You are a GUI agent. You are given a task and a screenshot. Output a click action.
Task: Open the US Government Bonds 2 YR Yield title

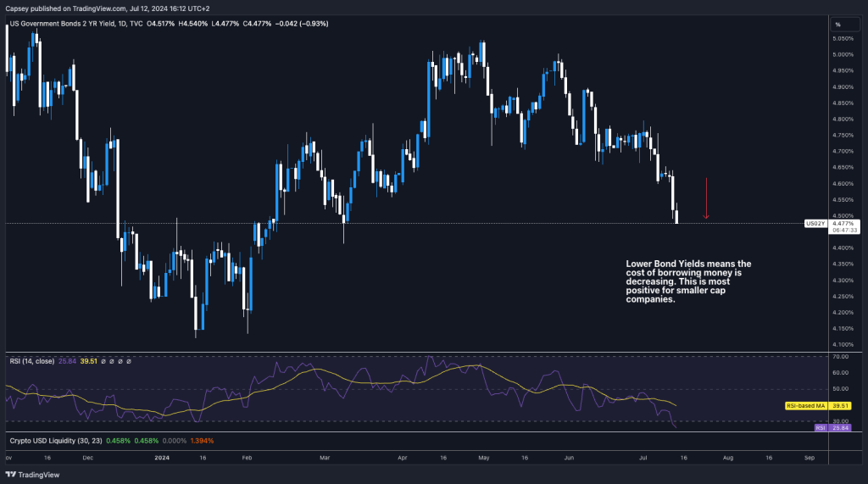coord(69,24)
